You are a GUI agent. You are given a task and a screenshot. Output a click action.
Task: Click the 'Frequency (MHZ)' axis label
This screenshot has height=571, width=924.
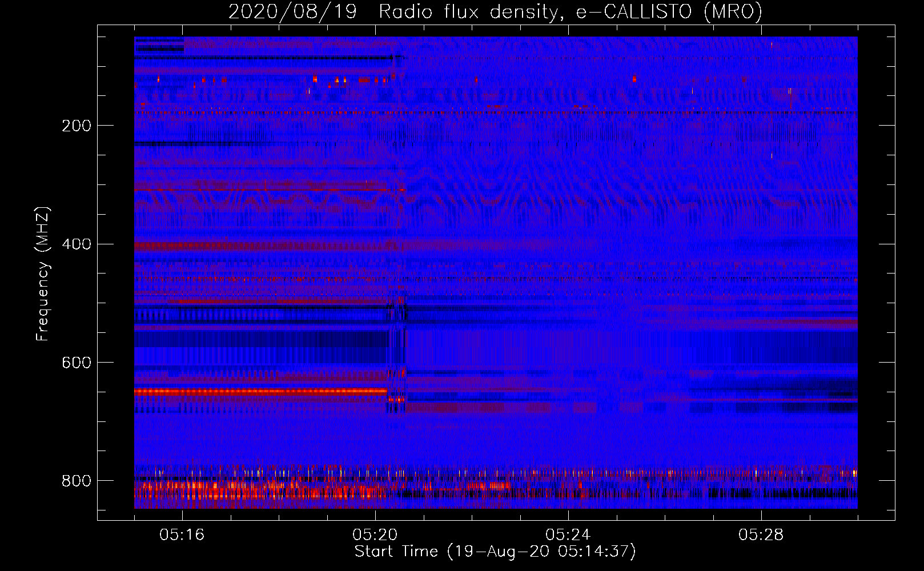[x=43, y=274]
